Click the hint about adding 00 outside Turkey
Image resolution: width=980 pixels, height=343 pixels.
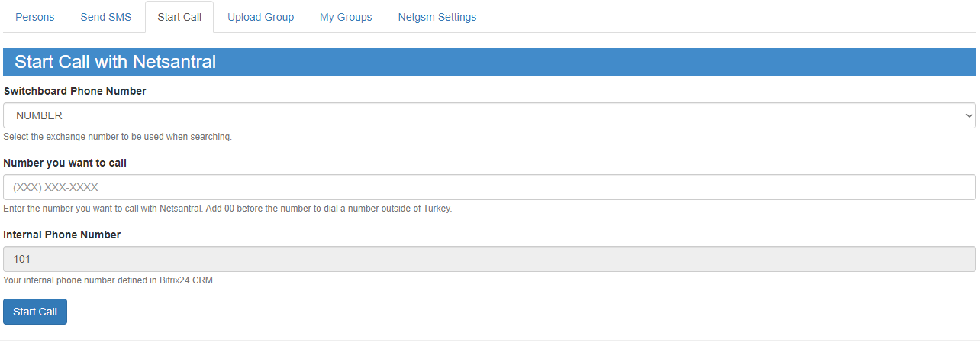[227, 209]
